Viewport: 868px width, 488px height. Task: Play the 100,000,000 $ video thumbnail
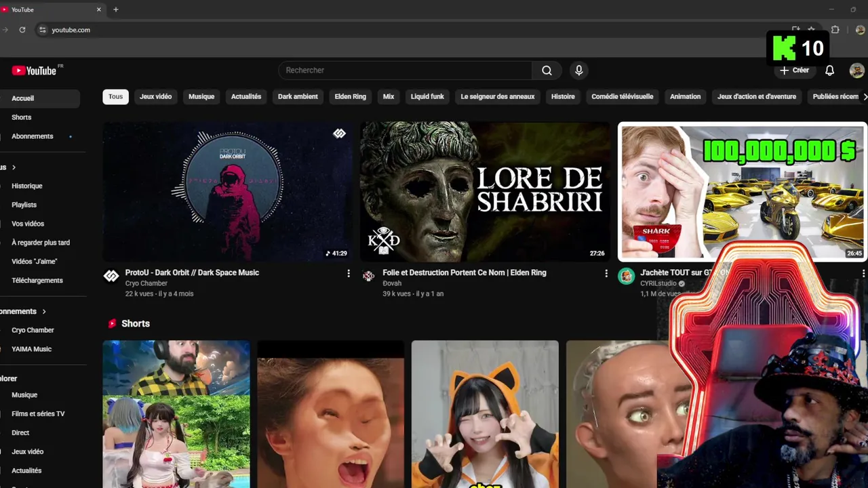(743, 191)
